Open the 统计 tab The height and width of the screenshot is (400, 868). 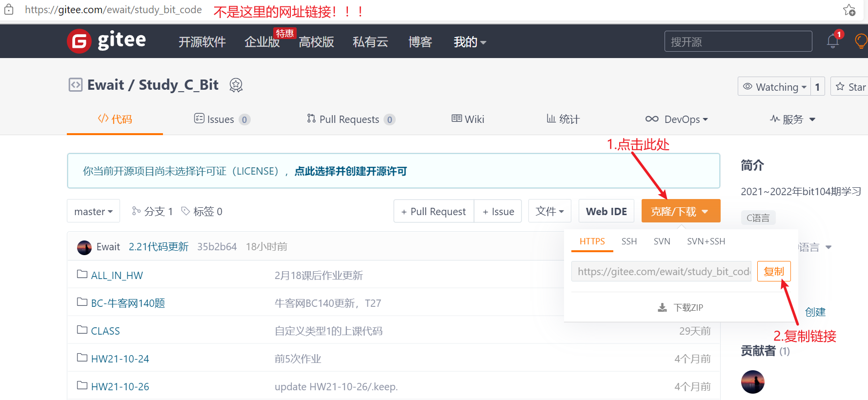[563, 119]
